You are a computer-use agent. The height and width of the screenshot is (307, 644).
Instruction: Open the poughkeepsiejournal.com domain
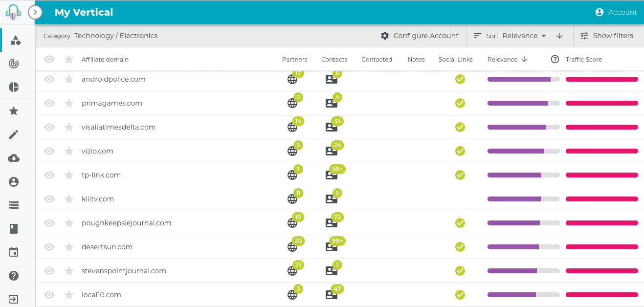point(127,223)
